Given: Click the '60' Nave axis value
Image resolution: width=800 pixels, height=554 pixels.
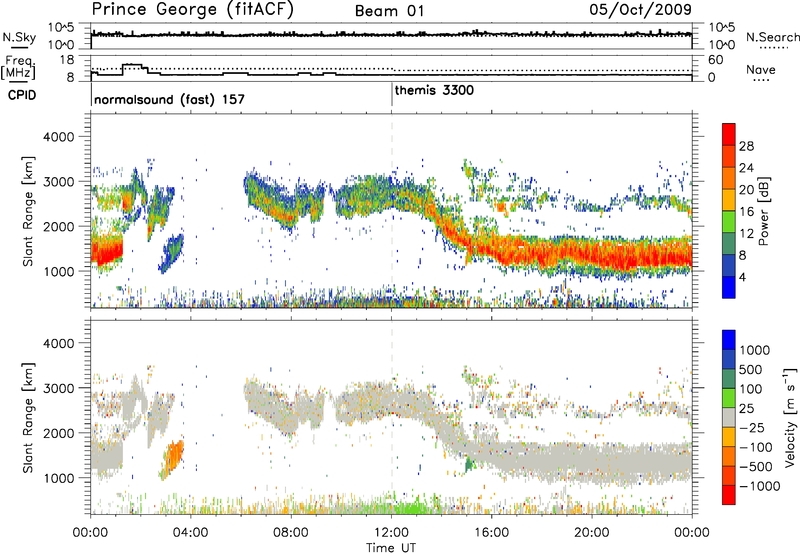Looking at the screenshot, I should 715,60.
